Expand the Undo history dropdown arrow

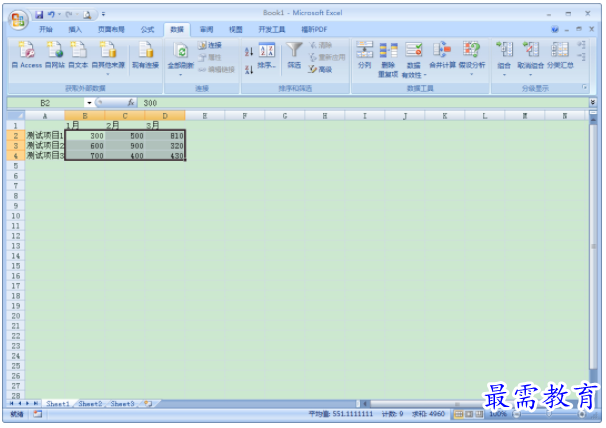[x=59, y=15]
